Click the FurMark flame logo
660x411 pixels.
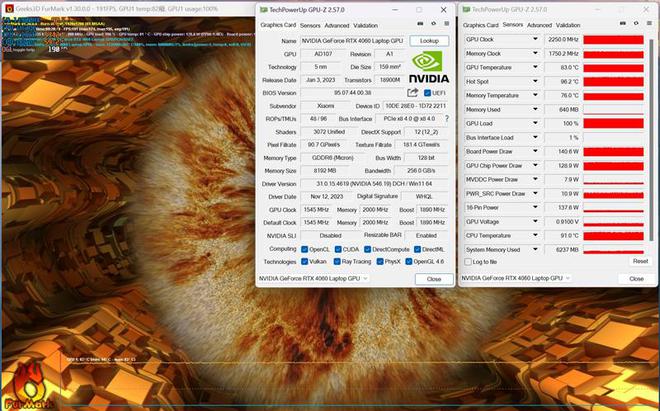28,386
